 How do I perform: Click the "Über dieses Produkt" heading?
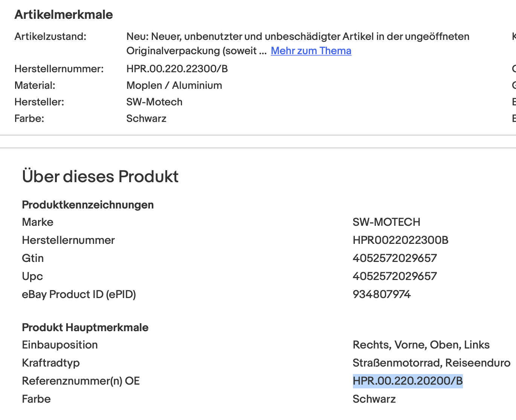click(x=100, y=177)
